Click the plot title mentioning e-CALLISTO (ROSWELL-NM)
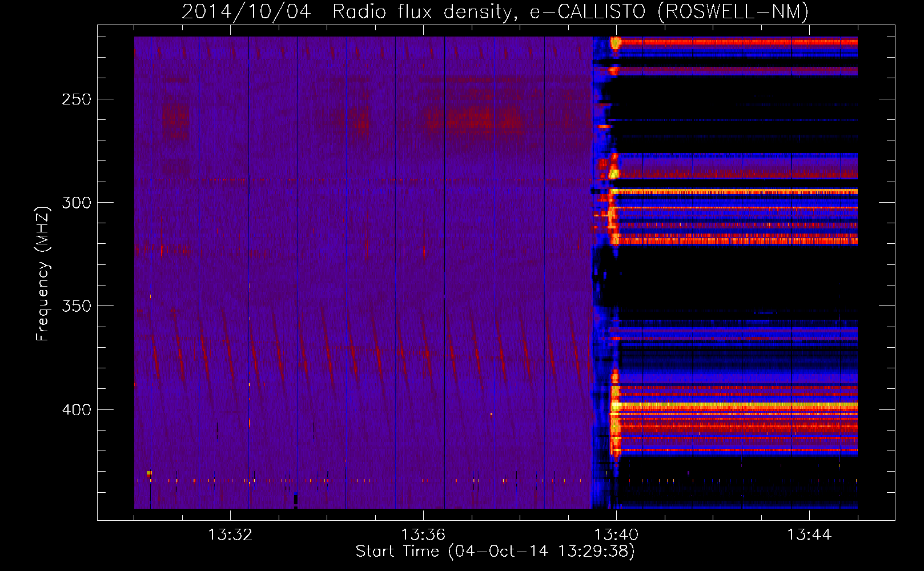The height and width of the screenshot is (571, 924). coord(495,11)
